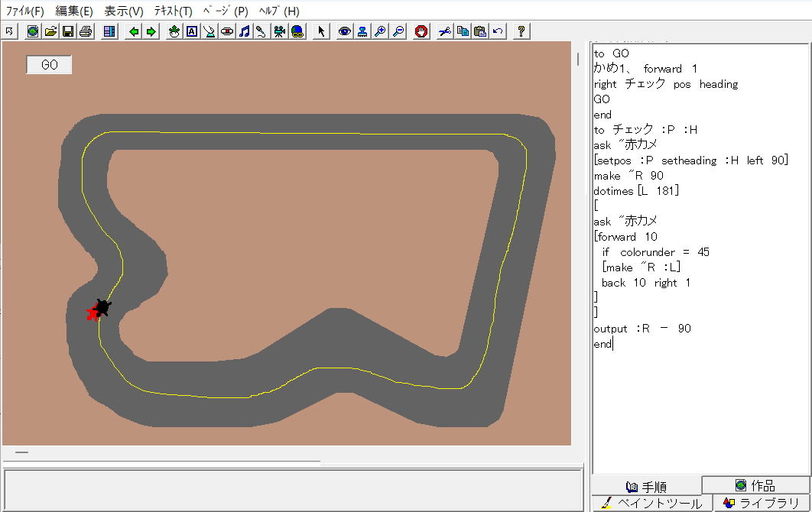Open the 編集(E) menu

[74, 11]
